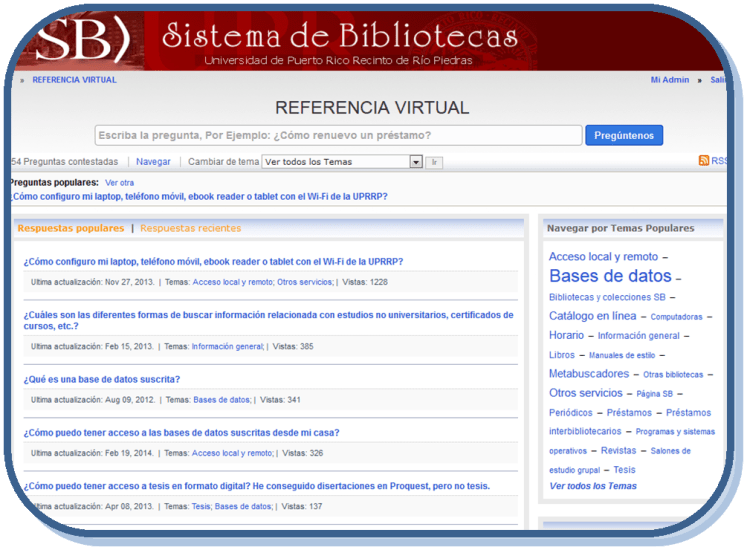The image size is (747, 550).
Task: Select 'Acceso local y remoto' in topic cloud
Action: click(x=603, y=257)
